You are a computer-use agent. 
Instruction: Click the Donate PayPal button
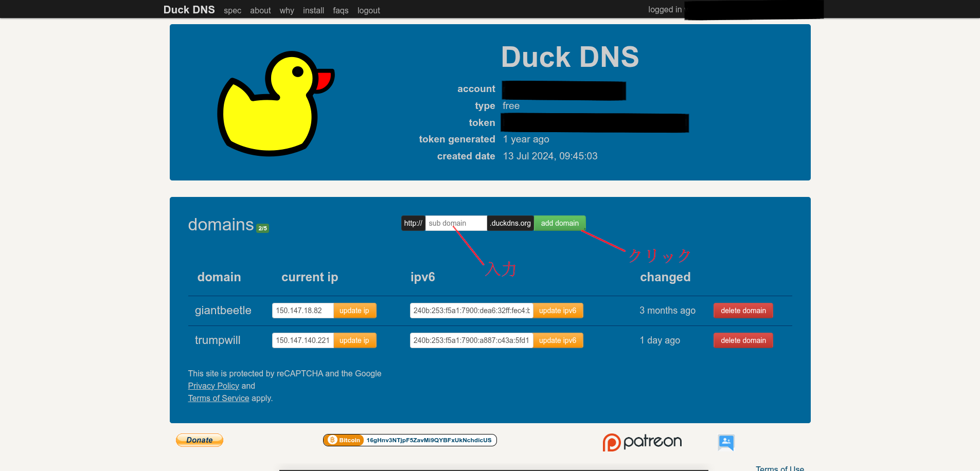pos(199,440)
